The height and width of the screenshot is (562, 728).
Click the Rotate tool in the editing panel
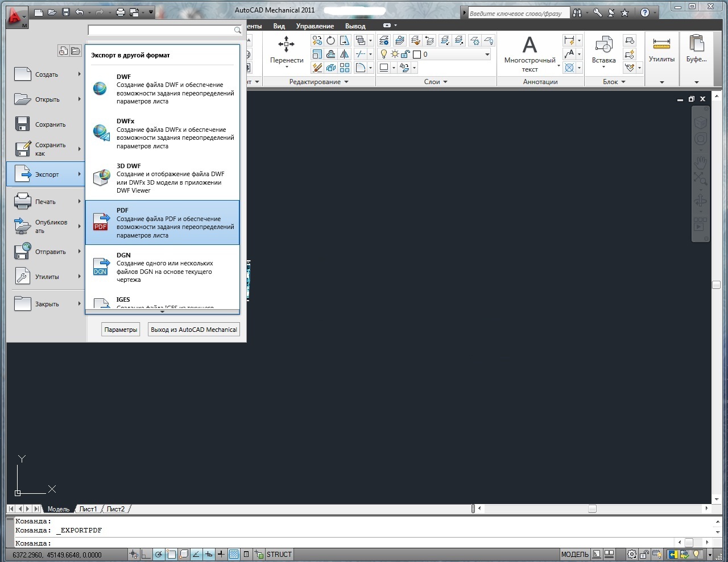tap(330, 40)
